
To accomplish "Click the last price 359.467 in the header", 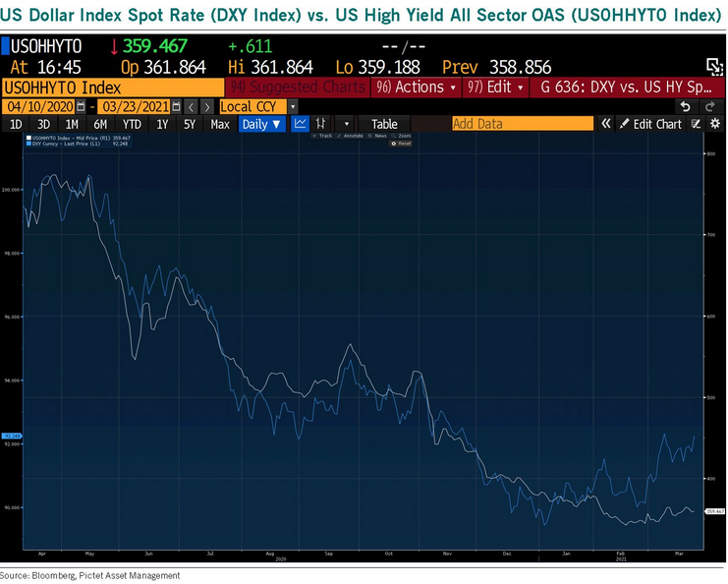I will [x=154, y=46].
